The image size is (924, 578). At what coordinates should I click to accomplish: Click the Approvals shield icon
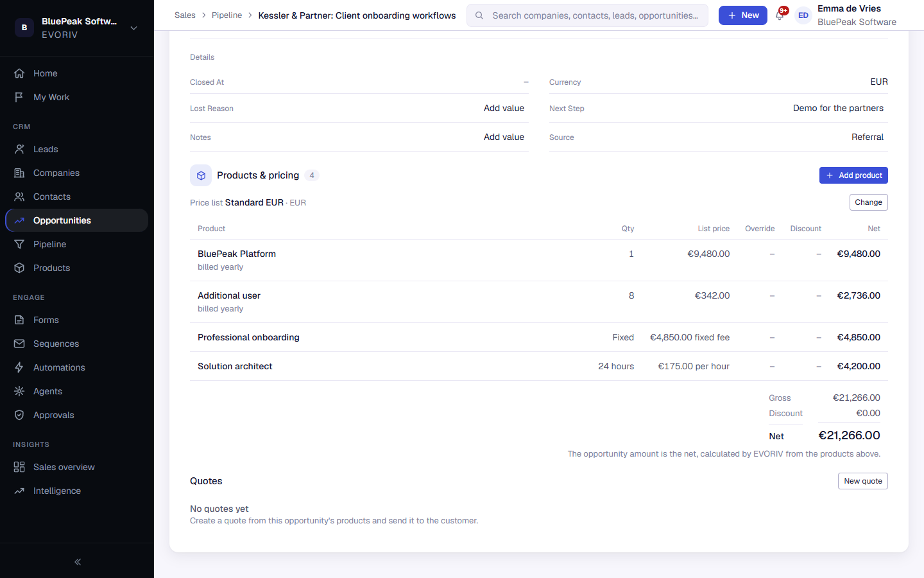coord(19,415)
